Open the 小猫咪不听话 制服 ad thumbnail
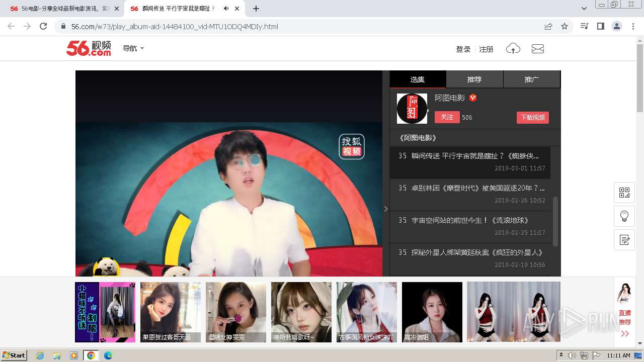The height and width of the screenshot is (362, 644). pyautogui.click(x=105, y=312)
